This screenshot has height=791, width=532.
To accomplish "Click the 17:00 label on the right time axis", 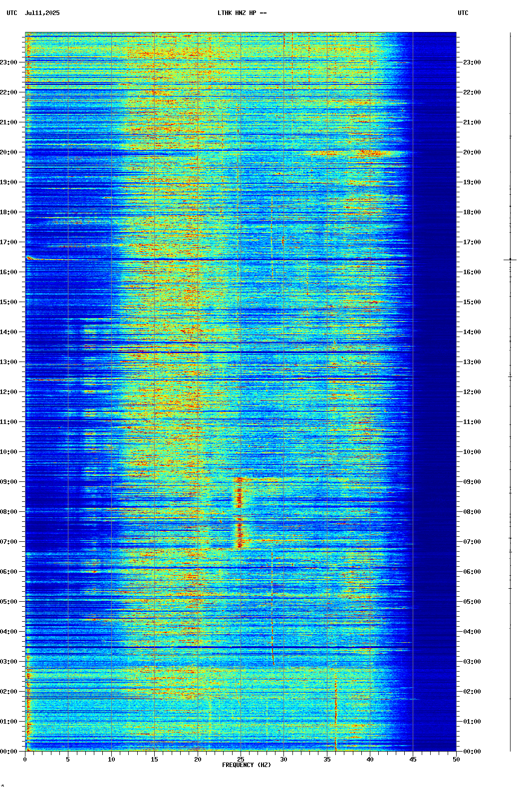I will click(472, 242).
